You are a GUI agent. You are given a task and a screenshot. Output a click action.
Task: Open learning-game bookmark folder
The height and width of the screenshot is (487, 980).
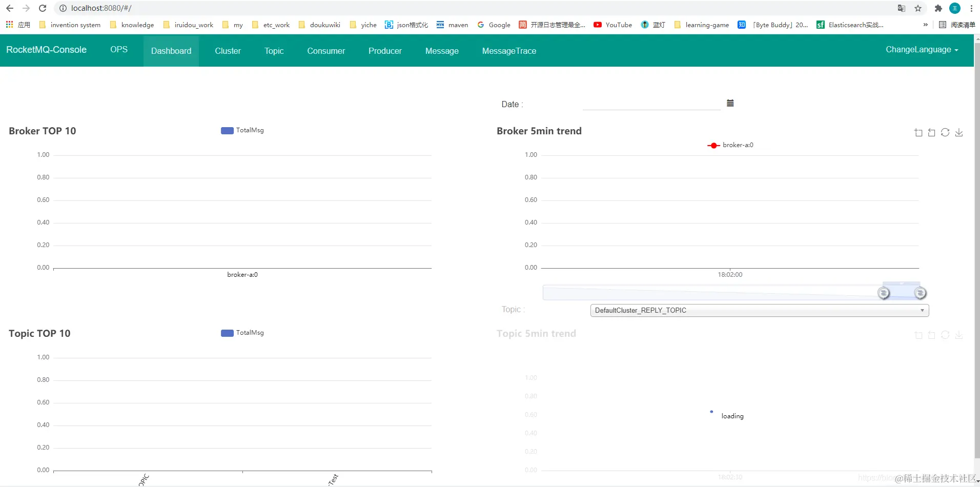(701, 25)
